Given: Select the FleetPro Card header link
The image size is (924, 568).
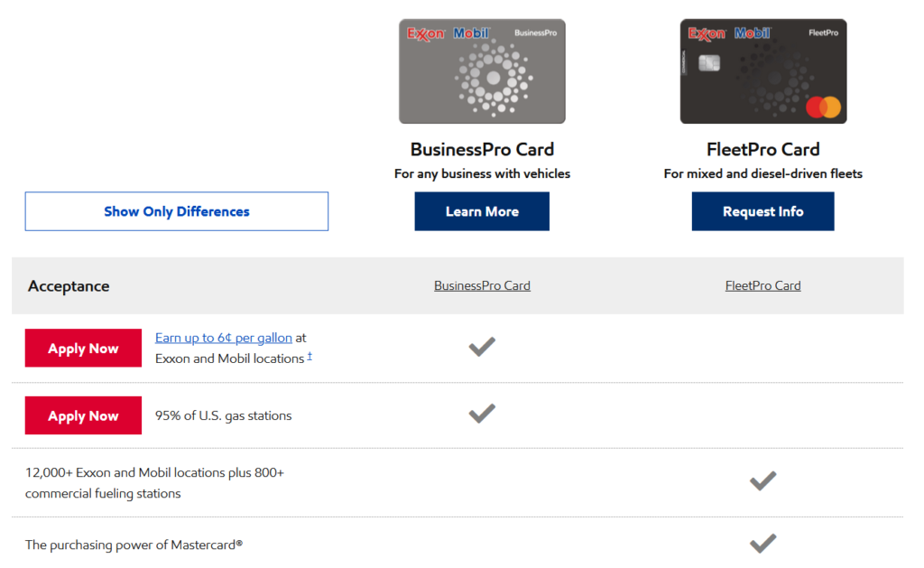Looking at the screenshot, I should click(762, 285).
